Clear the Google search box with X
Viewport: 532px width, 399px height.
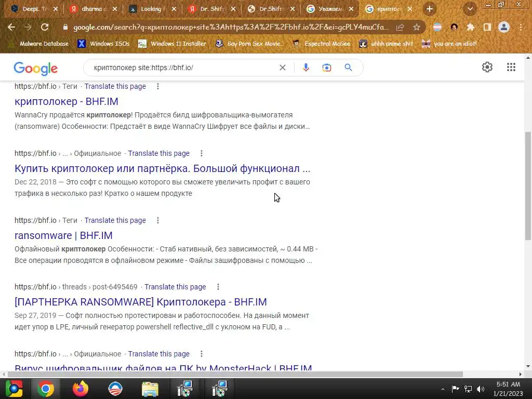tap(282, 68)
